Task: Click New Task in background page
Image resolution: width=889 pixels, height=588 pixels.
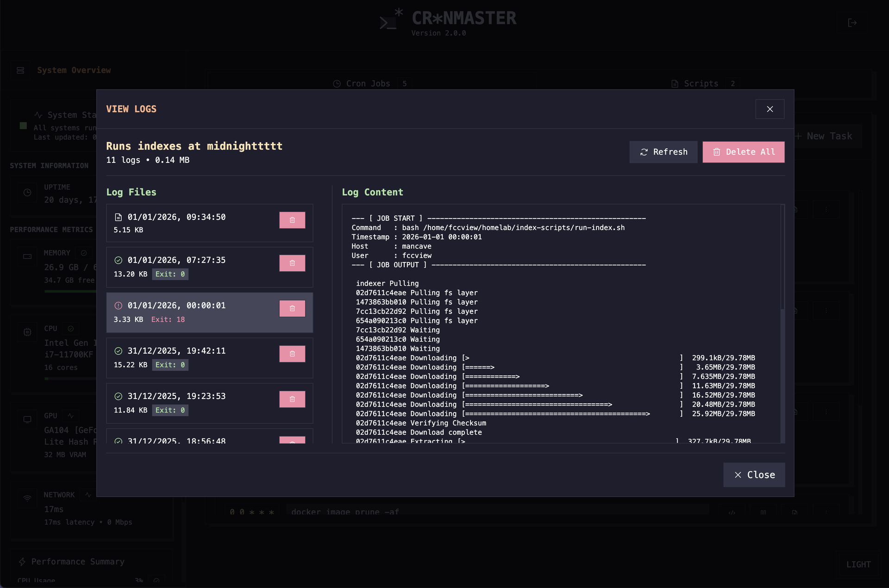Action: (x=824, y=136)
